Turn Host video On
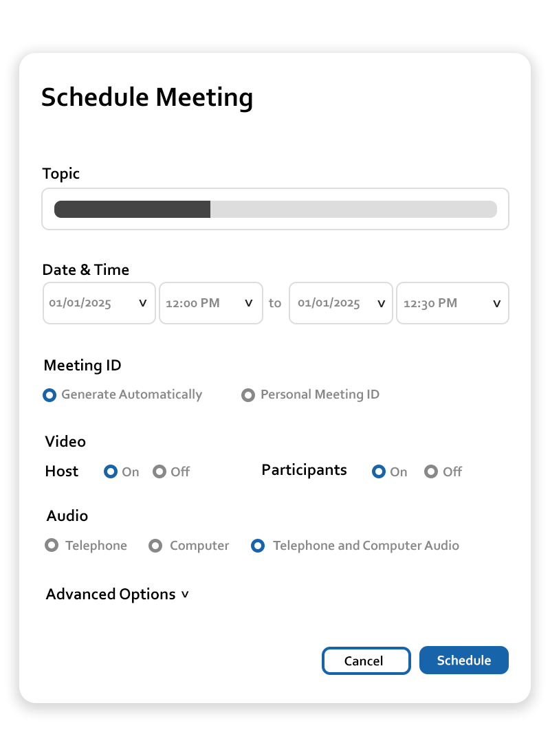 tap(111, 472)
